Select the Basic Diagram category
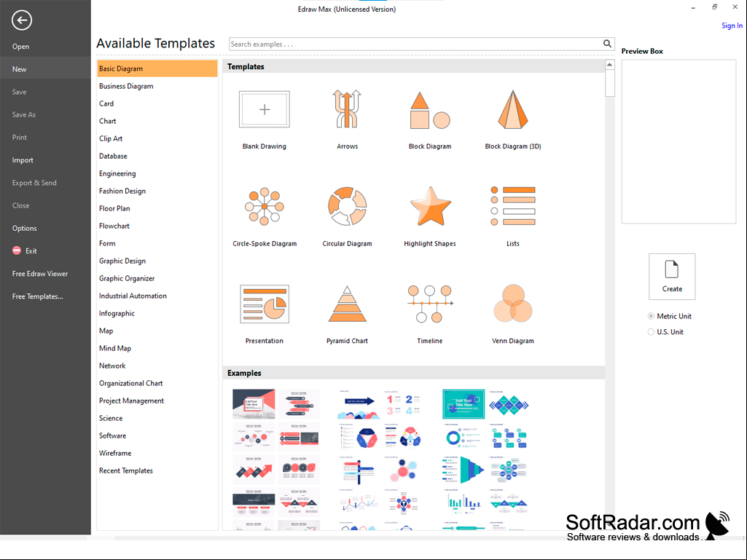747x560 pixels. point(157,68)
